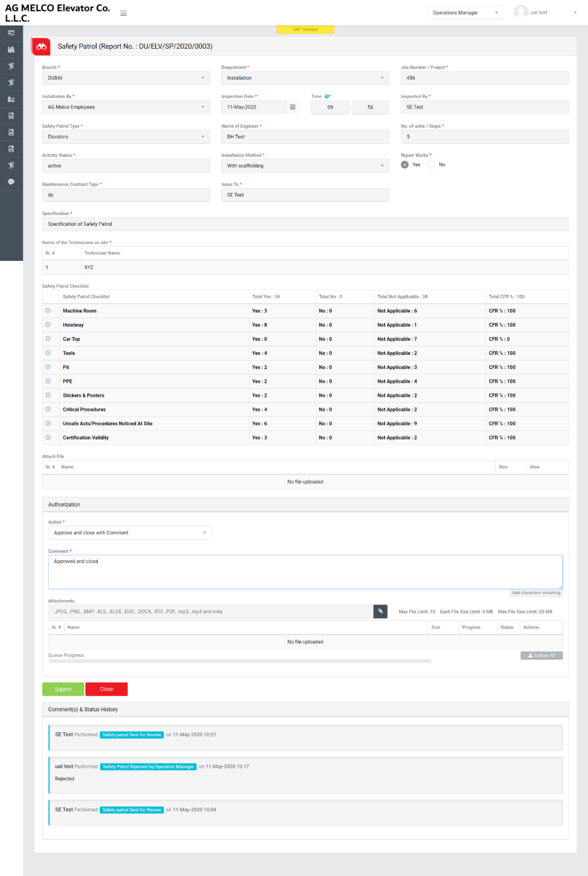
Task: Click the red Close button
Action: coord(106,689)
